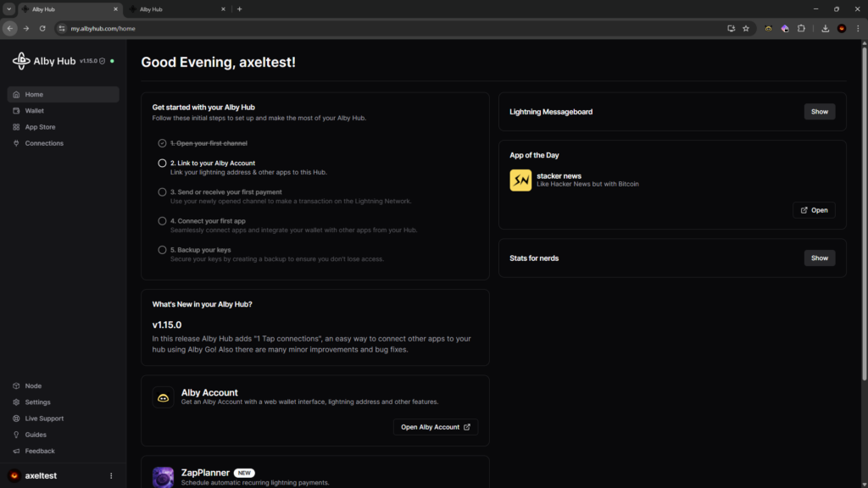Open the browser extensions puzzle icon
The width and height of the screenshot is (868, 488).
point(800,28)
